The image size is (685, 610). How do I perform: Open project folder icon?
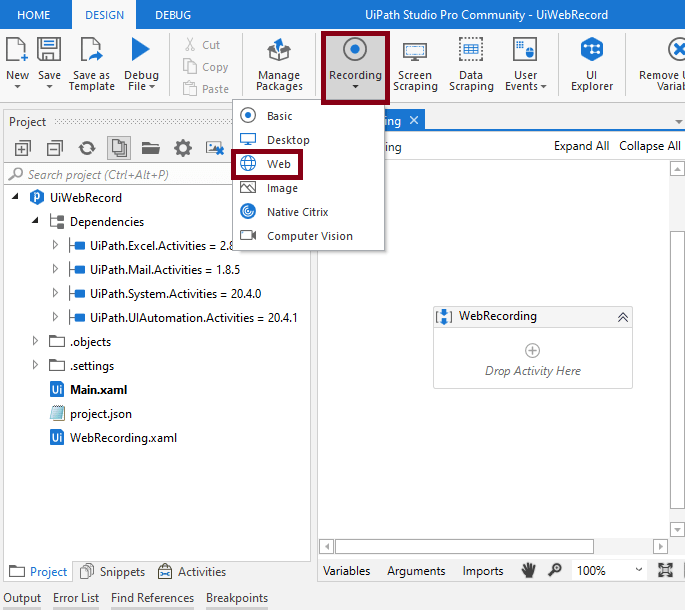tap(151, 149)
